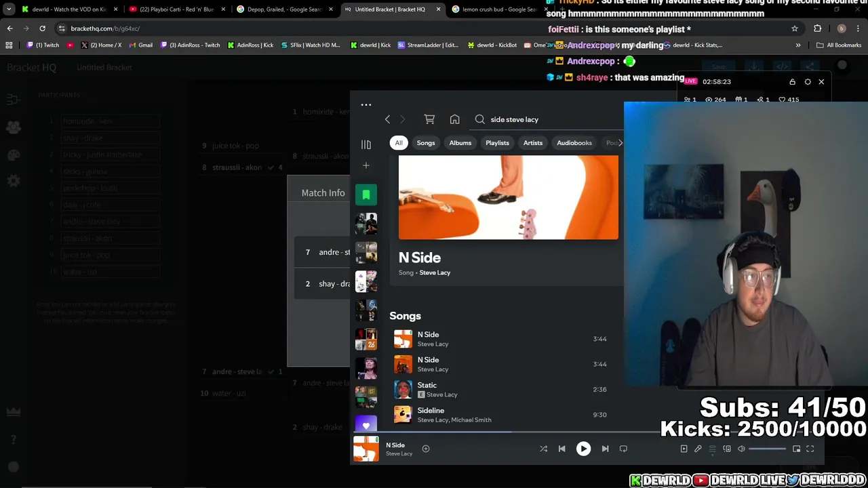
Task: Close the stream overlay with X
Action: (821, 82)
